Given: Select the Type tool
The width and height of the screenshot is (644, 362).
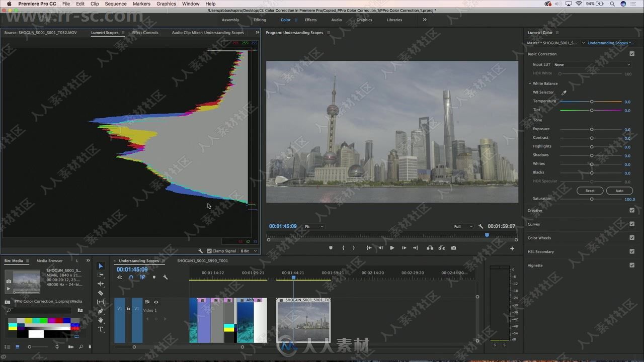Looking at the screenshot, I should point(101,329).
